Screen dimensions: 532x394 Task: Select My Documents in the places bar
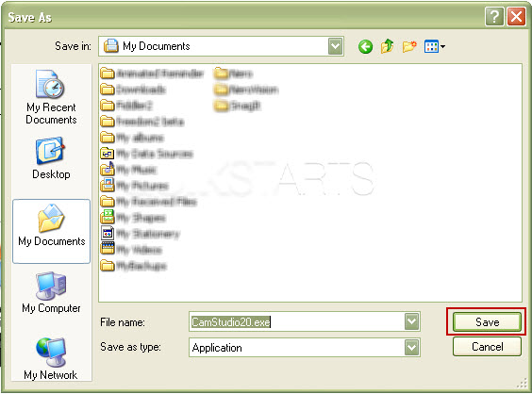52,231
